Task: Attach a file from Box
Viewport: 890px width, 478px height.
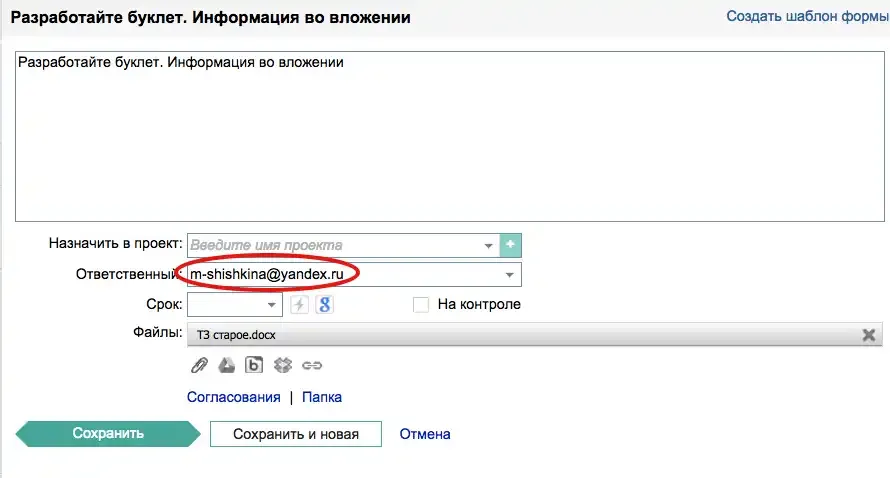Action: (x=254, y=365)
